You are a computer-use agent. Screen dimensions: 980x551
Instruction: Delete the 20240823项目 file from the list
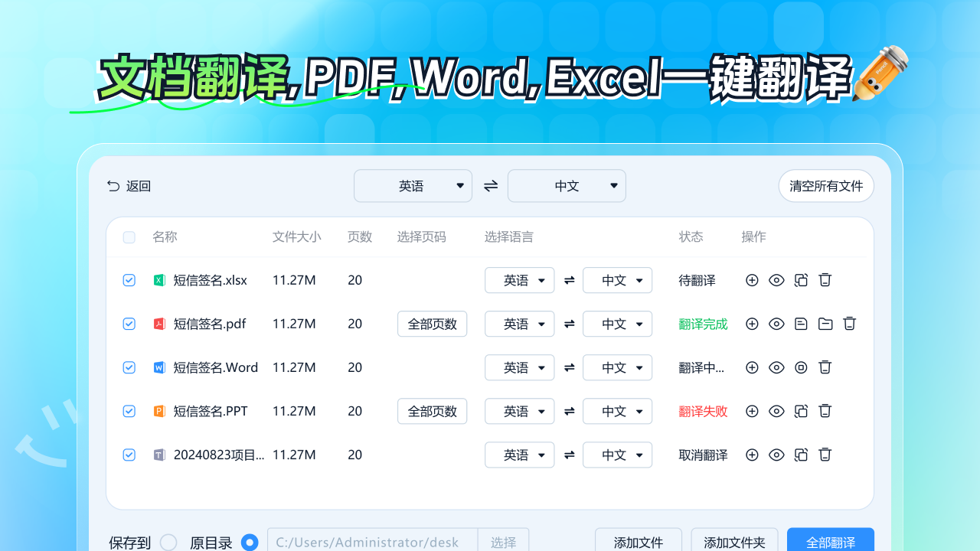coord(825,455)
